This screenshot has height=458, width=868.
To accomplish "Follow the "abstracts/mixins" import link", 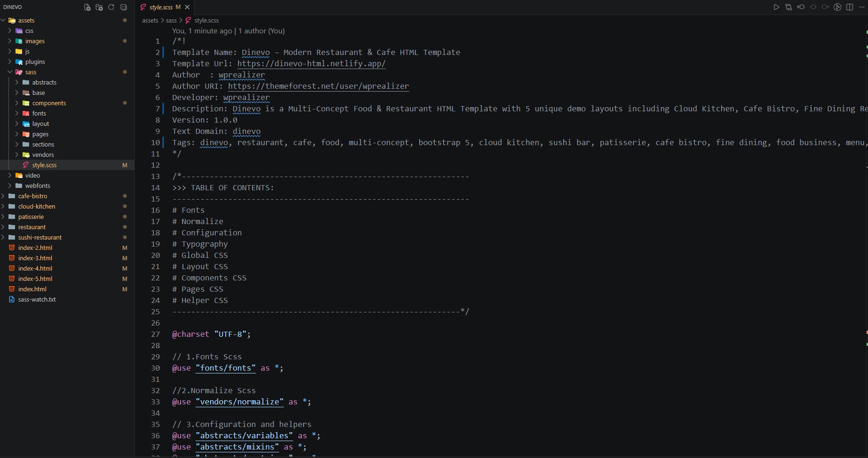I will (x=237, y=447).
